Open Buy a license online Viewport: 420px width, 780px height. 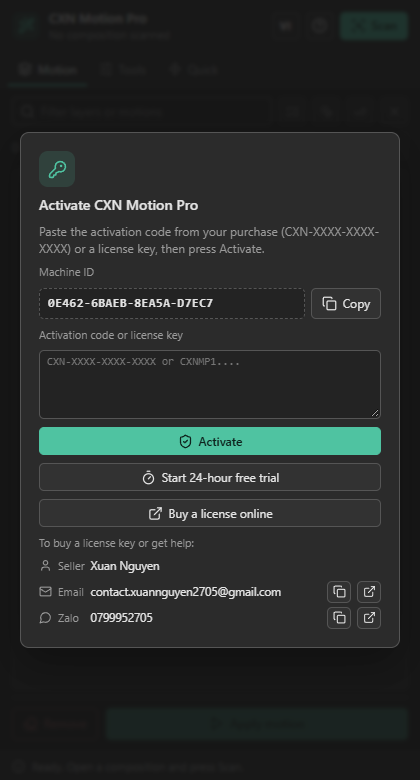click(x=210, y=513)
